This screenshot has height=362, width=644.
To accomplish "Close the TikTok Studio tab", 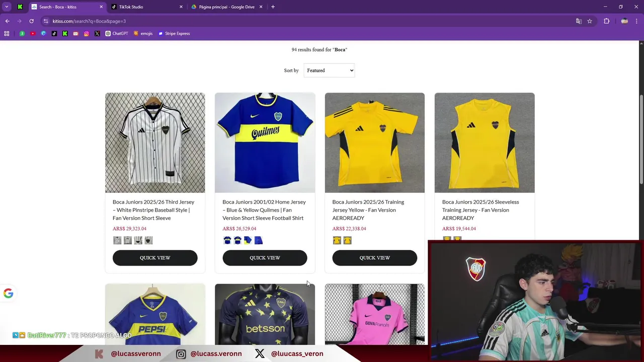I will coord(181,7).
